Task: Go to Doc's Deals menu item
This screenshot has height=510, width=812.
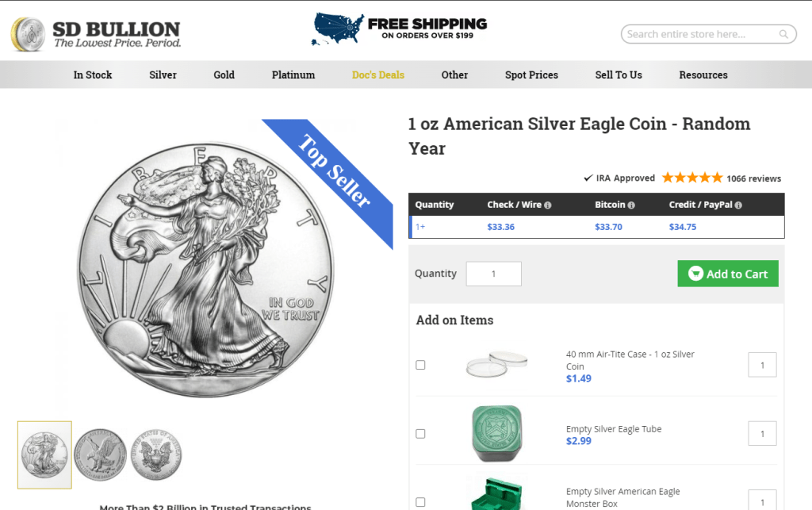Action: [x=378, y=75]
